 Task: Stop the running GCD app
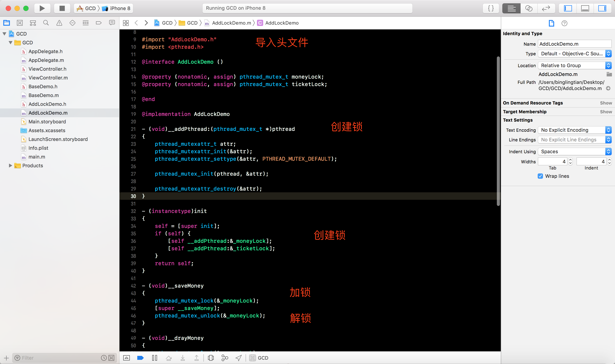[x=62, y=8]
